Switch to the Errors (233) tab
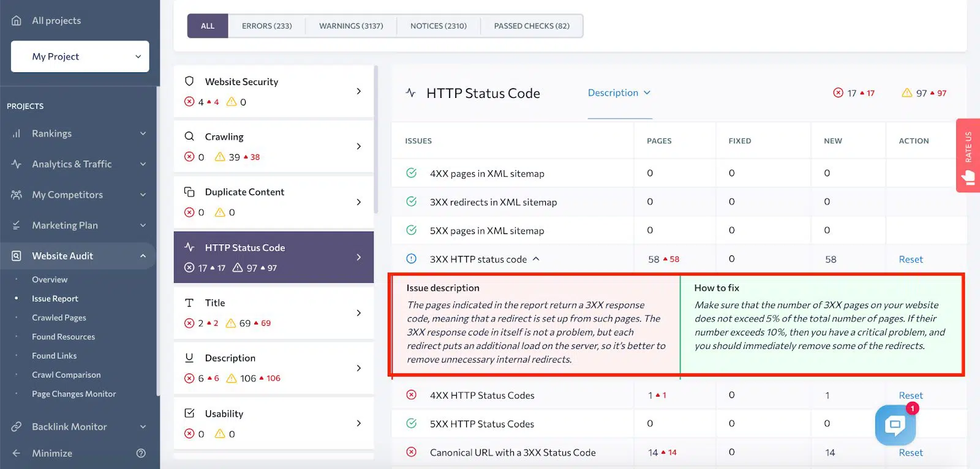Viewport: 980px width, 469px height. click(266, 26)
